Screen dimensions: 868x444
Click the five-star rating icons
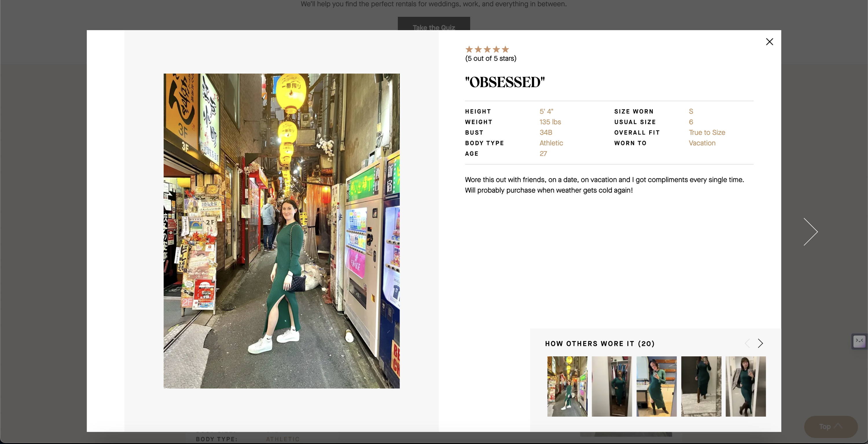487,49
